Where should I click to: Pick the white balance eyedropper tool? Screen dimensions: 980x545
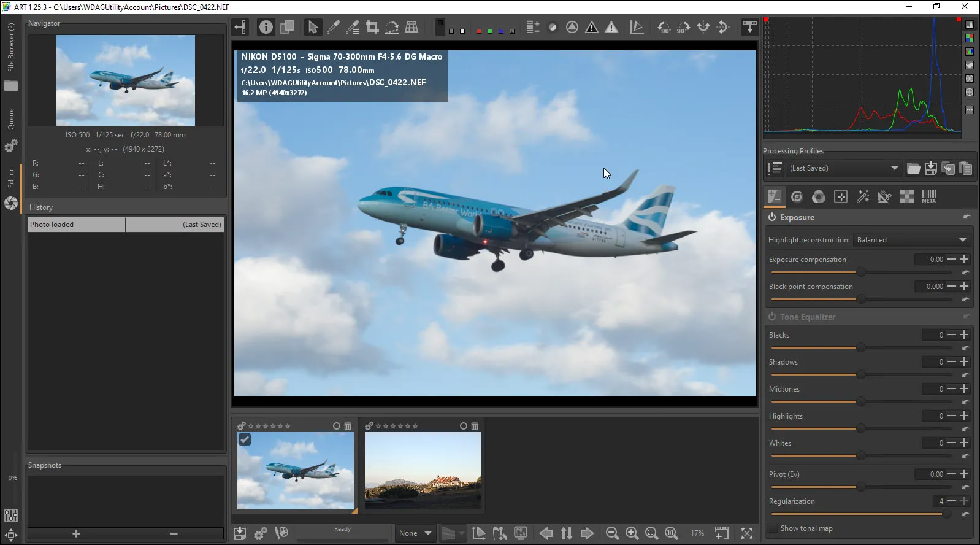[x=333, y=27]
